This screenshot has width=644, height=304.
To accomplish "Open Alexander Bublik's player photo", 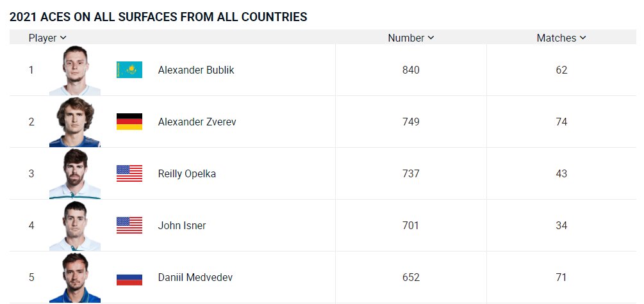I will click(75, 70).
